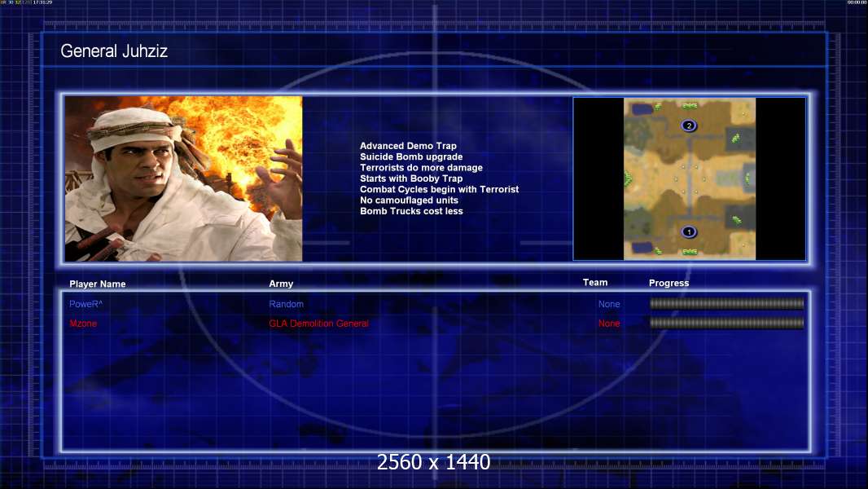Viewport: 868px width, 489px height.
Task: Click the Random army entry
Action: click(286, 304)
